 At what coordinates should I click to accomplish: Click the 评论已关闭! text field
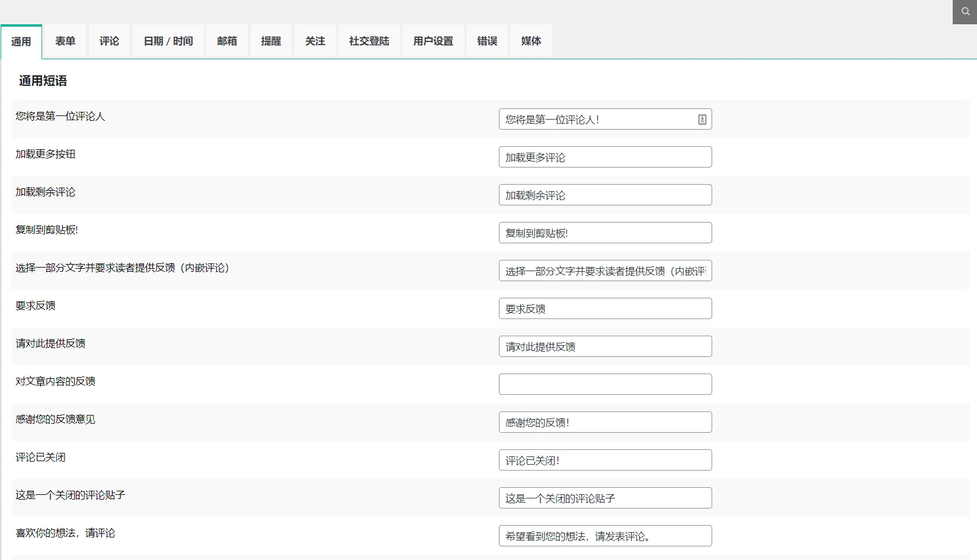tap(605, 460)
